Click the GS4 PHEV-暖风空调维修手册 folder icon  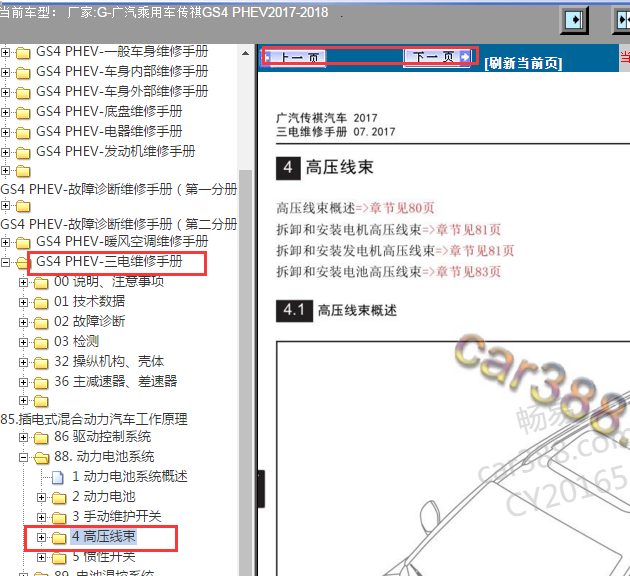[x=23, y=243]
